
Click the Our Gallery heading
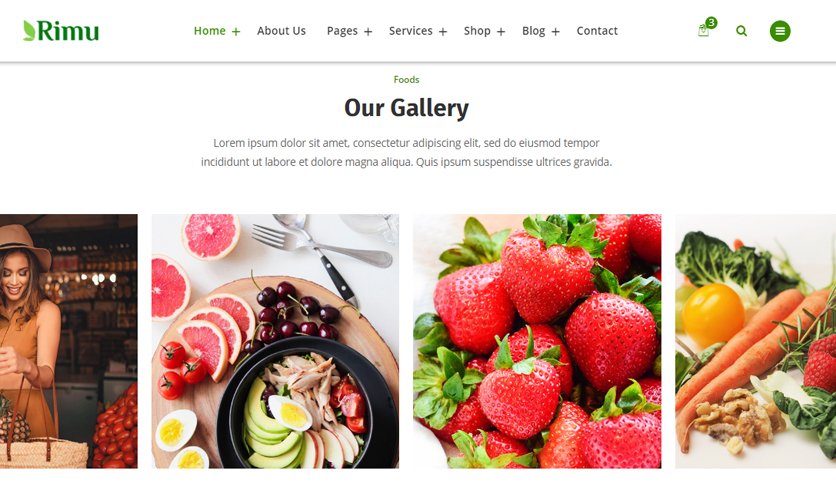tap(406, 108)
